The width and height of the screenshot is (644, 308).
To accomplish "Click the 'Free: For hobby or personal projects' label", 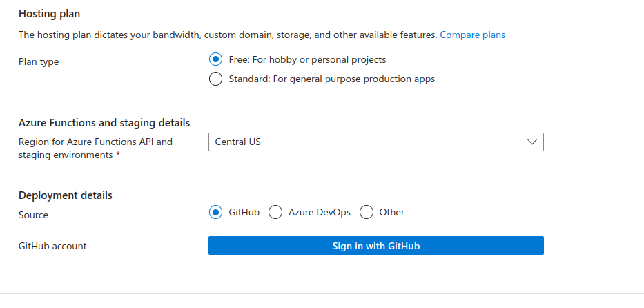I will pyautogui.click(x=307, y=59).
